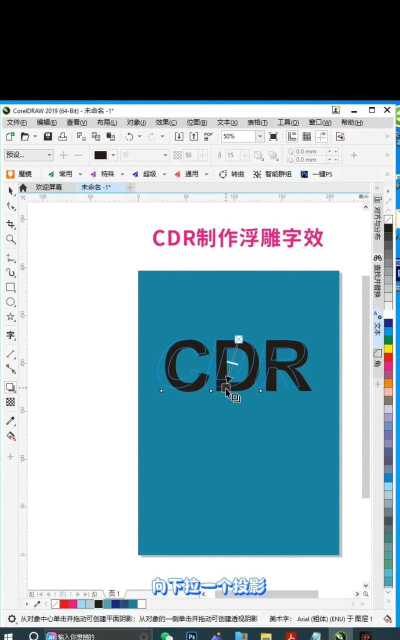Click the Undo arrow icon
Screen dimensions: 400x640
[x=129, y=136]
